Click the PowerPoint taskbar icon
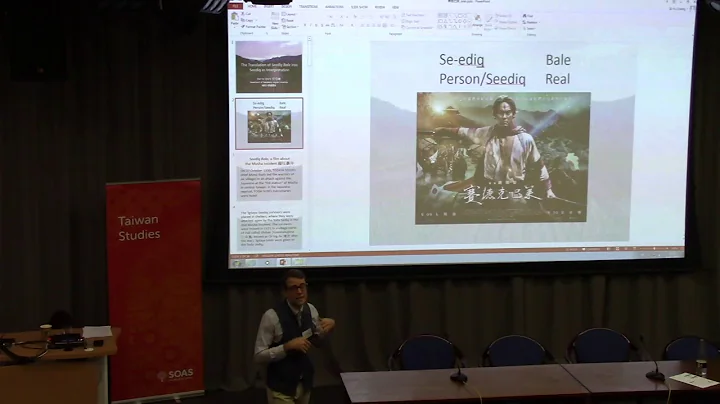This screenshot has width=720, height=404. [x=283, y=263]
